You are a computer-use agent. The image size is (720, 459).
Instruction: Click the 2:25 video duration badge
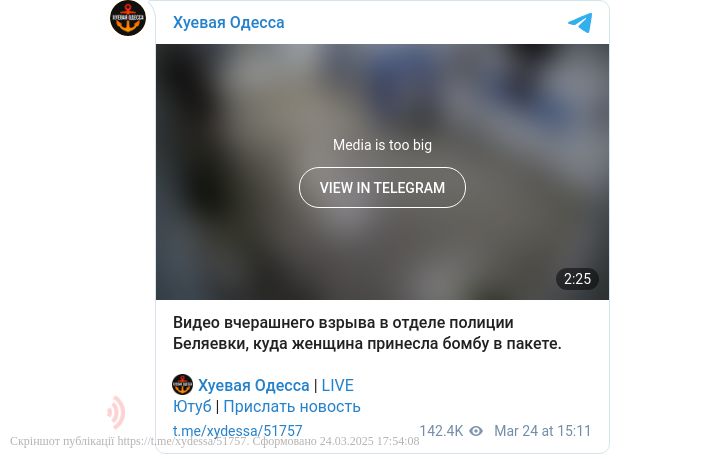point(577,279)
